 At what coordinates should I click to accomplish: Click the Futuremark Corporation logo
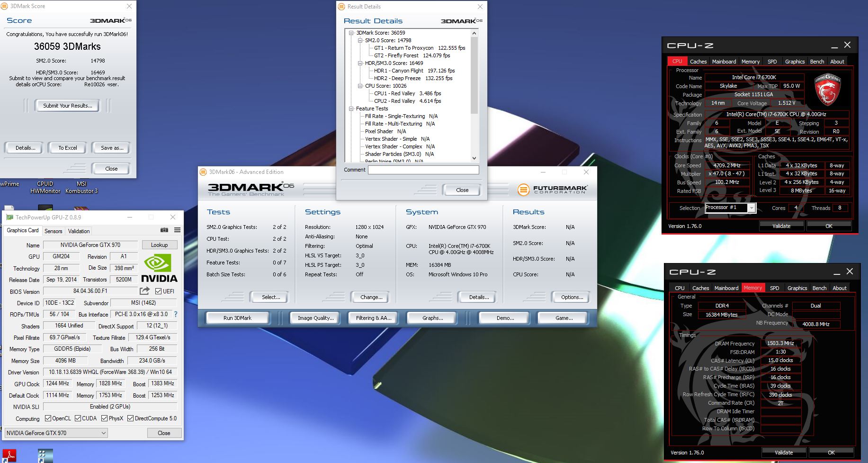click(552, 190)
